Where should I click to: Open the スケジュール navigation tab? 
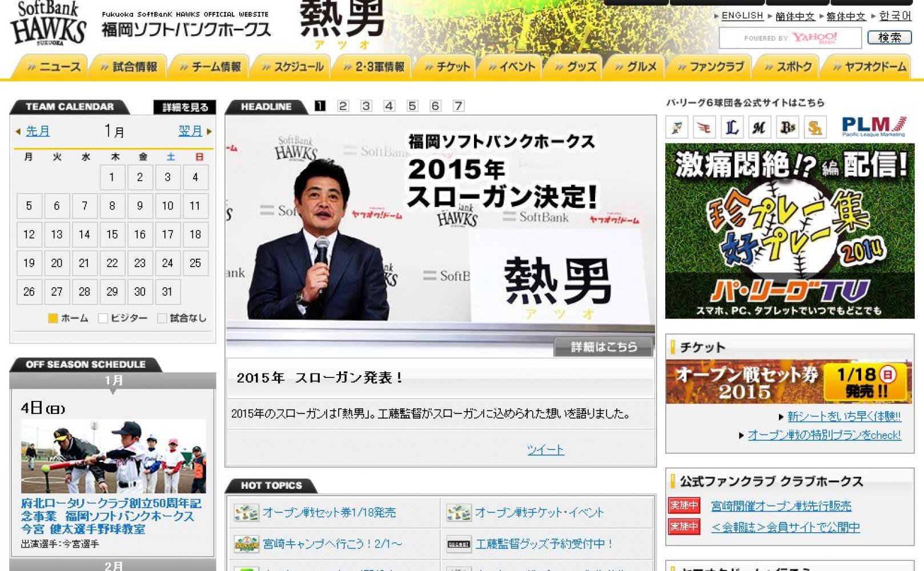pos(293,67)
